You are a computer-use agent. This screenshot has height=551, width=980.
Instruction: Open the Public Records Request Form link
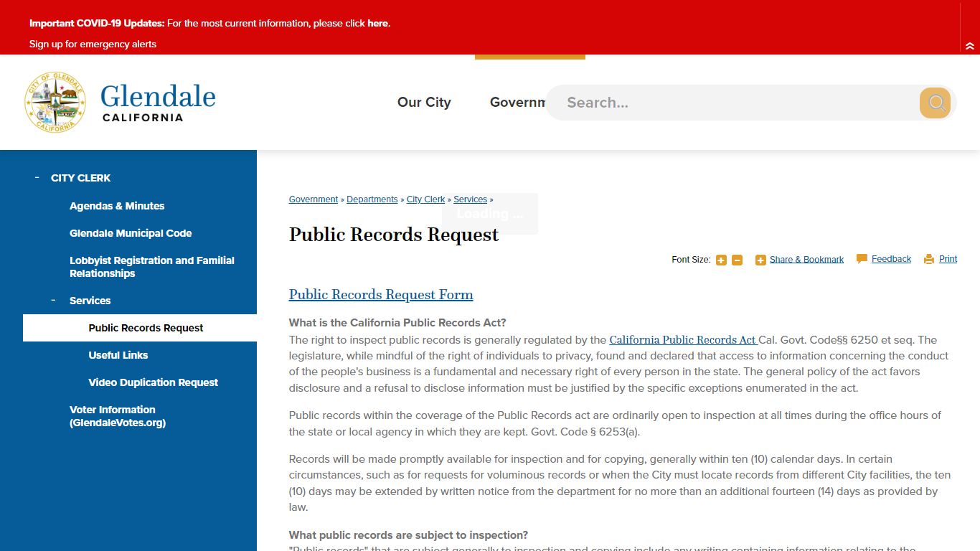381,295
